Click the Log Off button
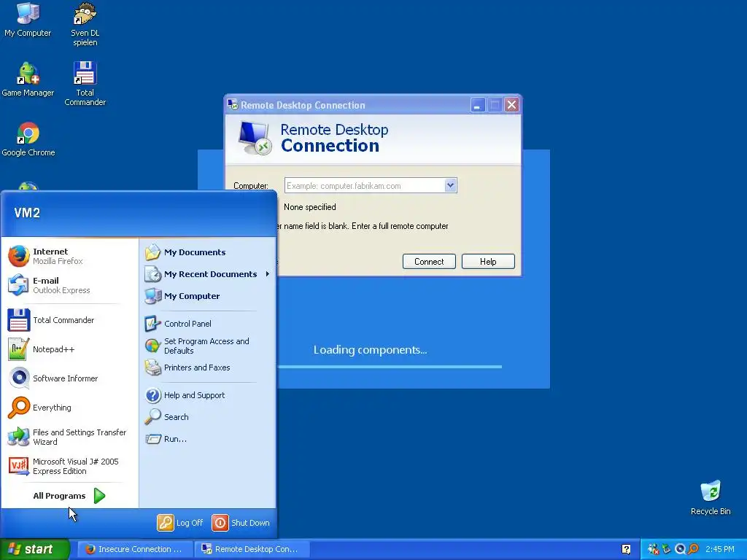The width and height of the screenshot is (747, 560). pos(181,523)
